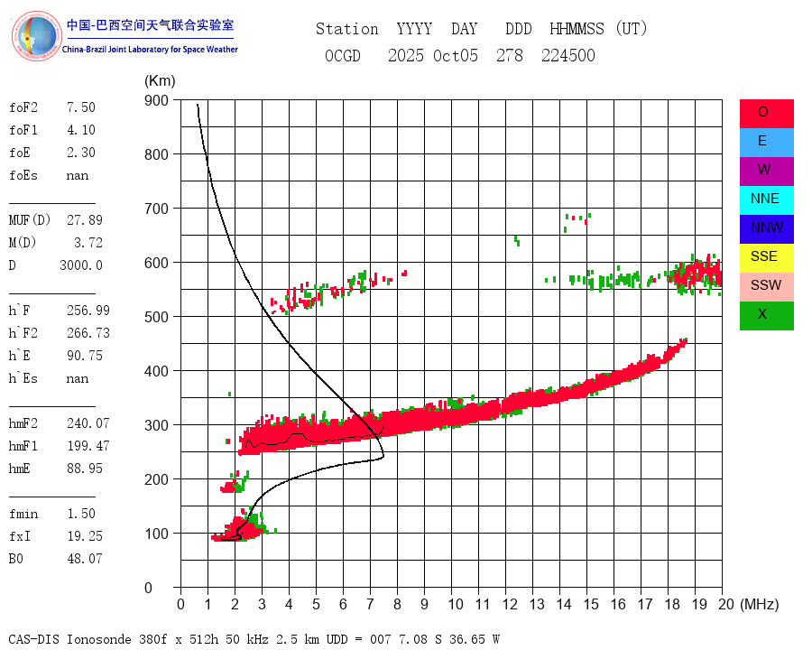
Task: Click the foF1 value 4.10
Action: click(81, 130)
